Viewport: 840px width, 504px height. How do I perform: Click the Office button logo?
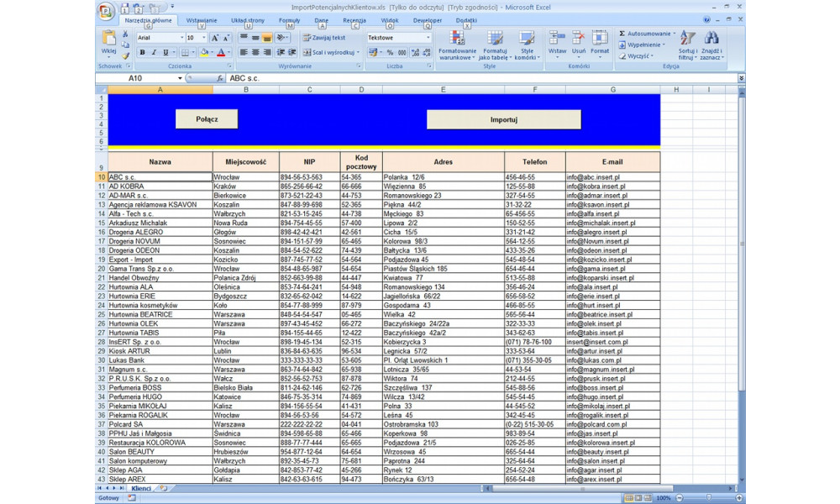tap(106, 10)
